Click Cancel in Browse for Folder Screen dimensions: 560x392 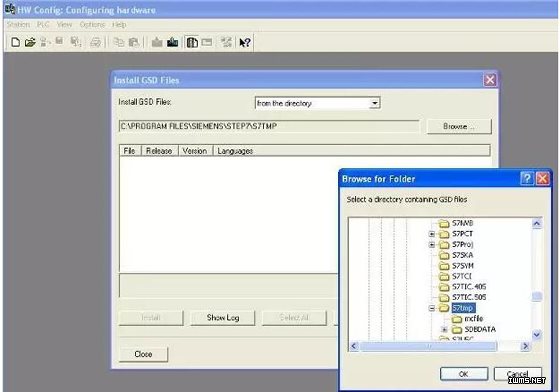518,374
